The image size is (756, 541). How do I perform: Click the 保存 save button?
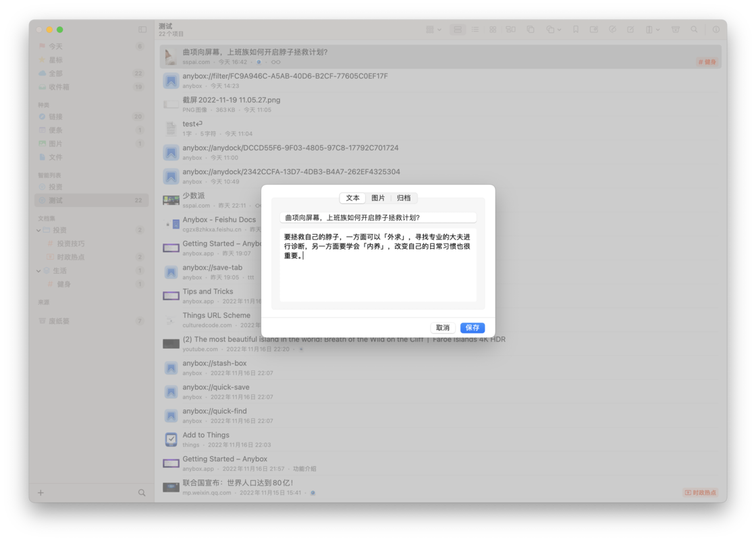point(472,328)
